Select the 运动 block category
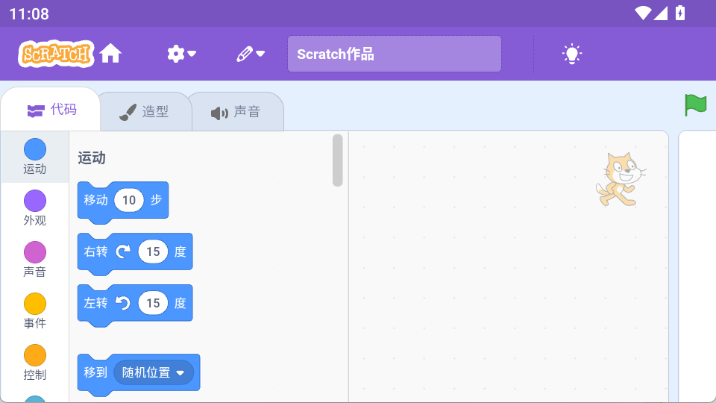Image resolution: width=716 pixels, height=403 pixels. [x=35, y=157]
